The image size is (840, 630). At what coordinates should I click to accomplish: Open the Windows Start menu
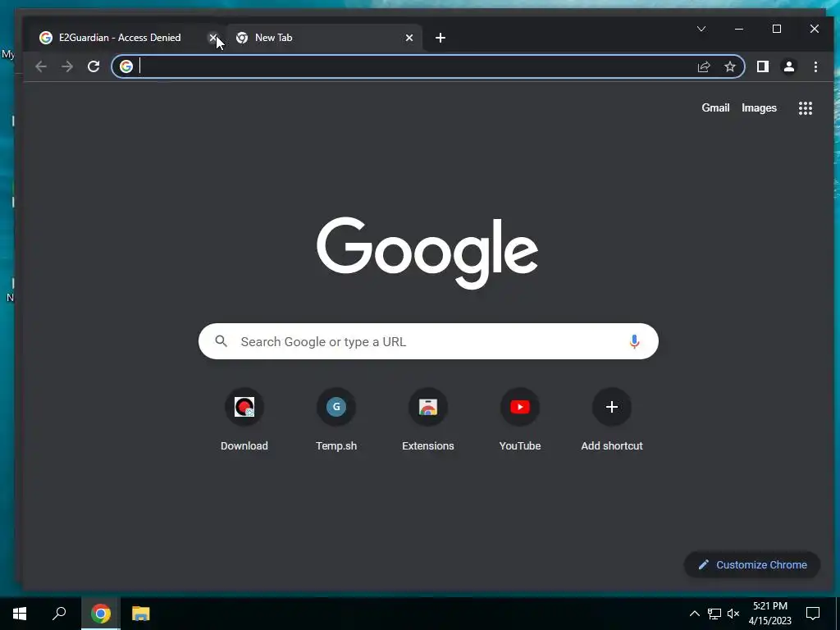[20, 614]
